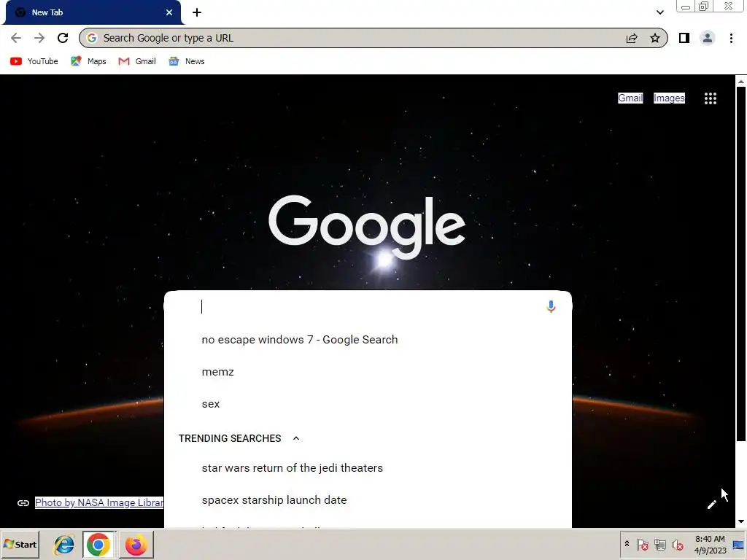Click page scrollbar up arrow

741,82
